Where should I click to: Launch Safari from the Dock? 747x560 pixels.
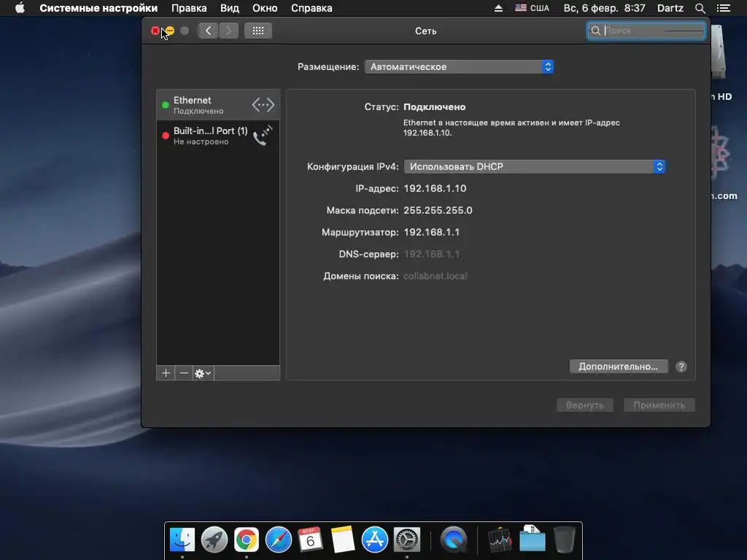[x=278, y=540]
